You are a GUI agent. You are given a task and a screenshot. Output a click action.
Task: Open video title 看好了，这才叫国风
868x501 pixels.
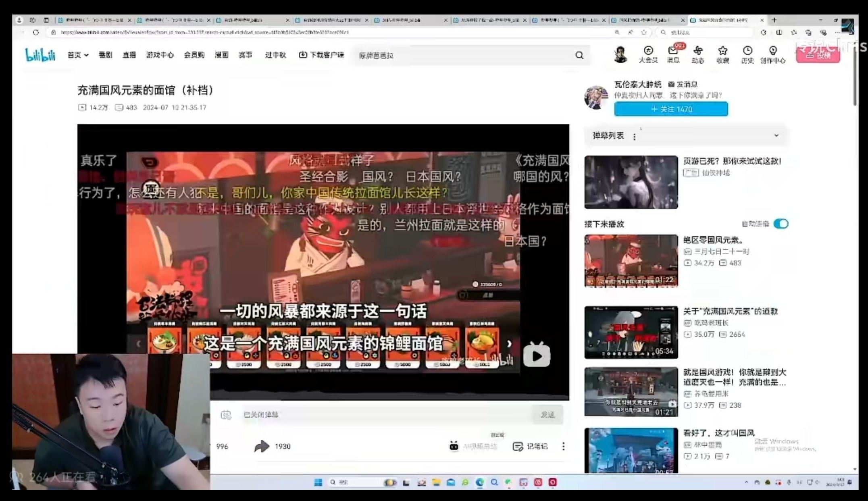[x=718, y=433]
